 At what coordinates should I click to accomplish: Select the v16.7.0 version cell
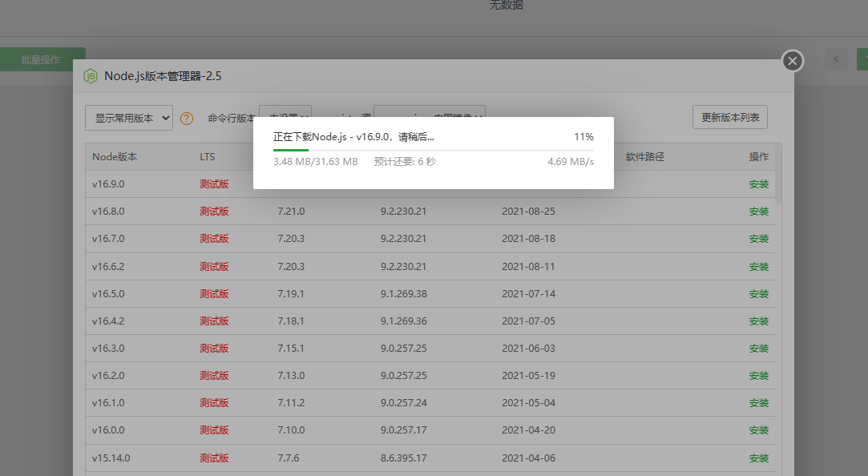point(108,239)
